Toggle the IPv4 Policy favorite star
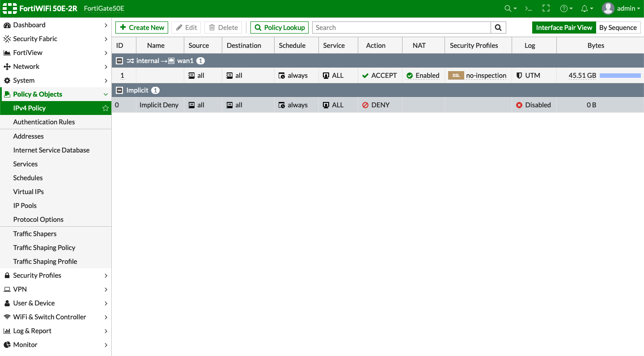The image size is (644, 356). point(105,108)
